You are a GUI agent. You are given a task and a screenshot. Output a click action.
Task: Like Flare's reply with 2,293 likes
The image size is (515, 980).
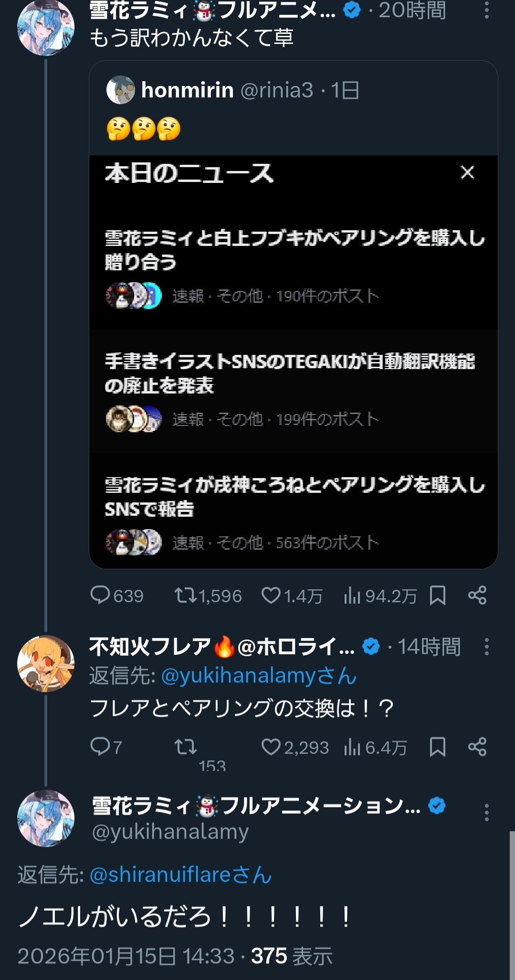point(271,746)
